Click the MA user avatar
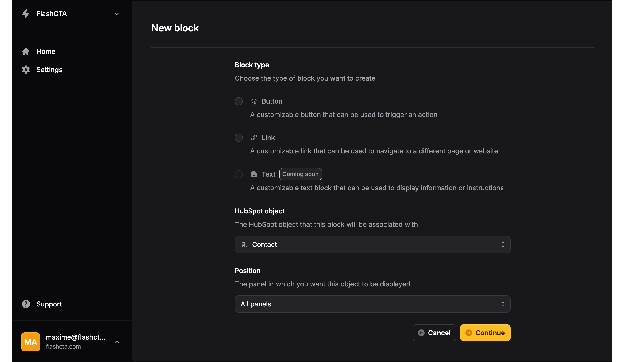 click(x=30, y=342)
